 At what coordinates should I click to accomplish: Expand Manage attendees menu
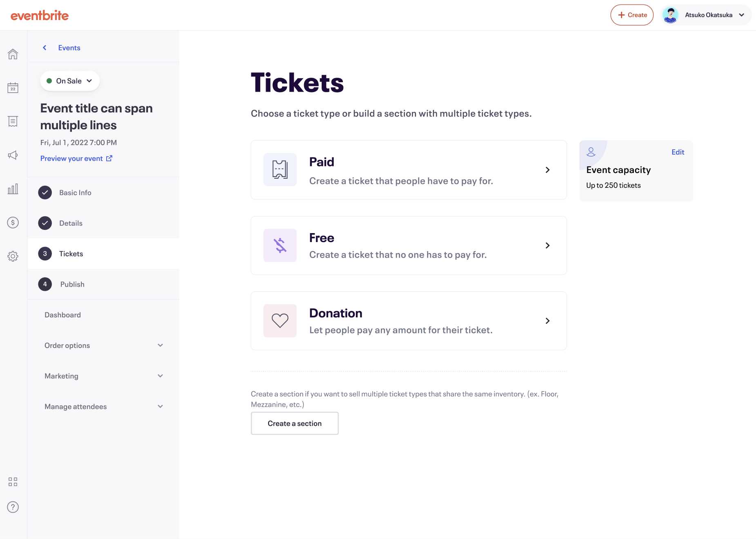point(103,406)
